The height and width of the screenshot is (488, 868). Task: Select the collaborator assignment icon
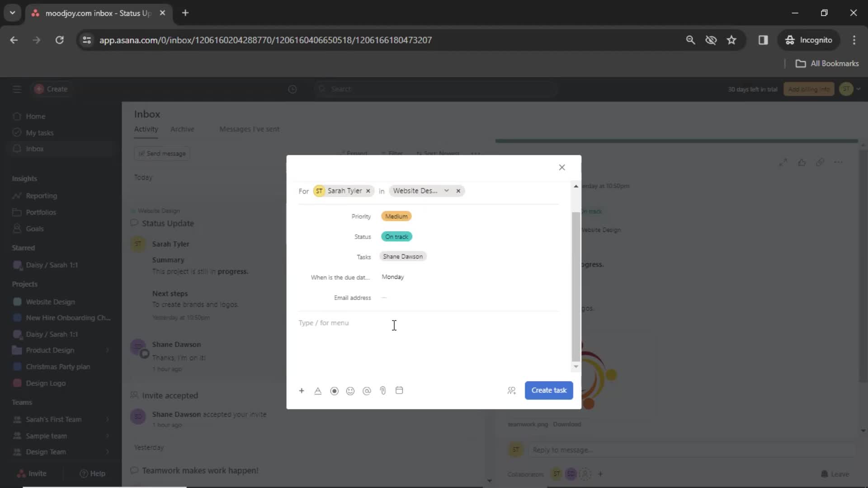click(x=511, y=390)
